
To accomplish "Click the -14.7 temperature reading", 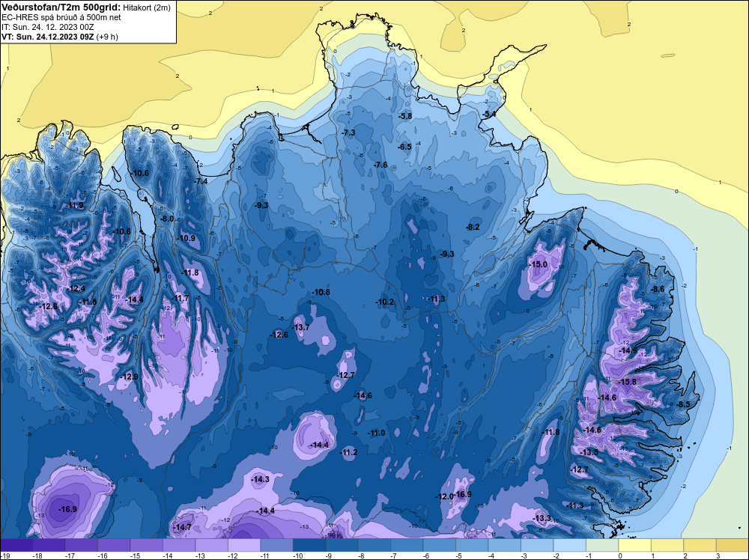I will pos(183,527).
